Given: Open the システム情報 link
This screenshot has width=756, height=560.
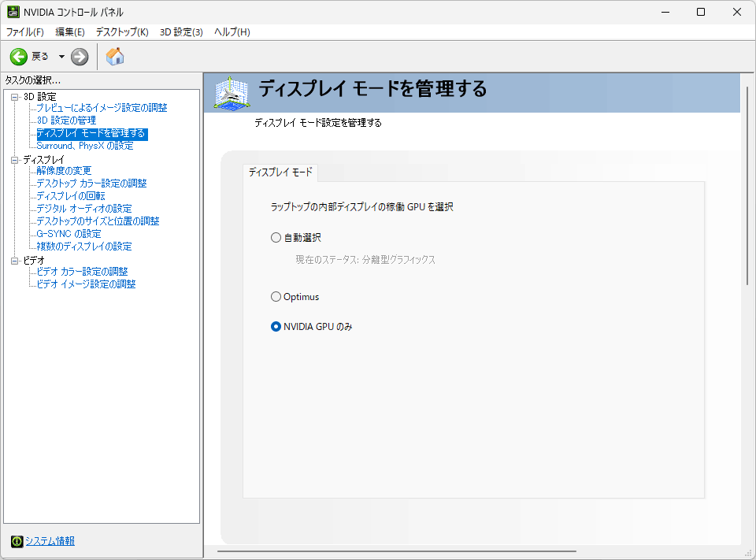Looking at the screenshot, I should click(50, 541).
